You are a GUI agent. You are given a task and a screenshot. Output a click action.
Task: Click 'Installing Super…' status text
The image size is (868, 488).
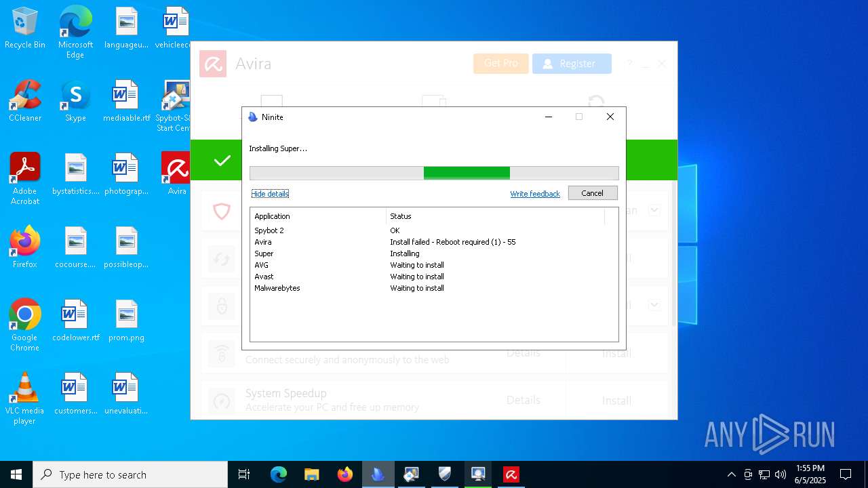coord(278,148)
